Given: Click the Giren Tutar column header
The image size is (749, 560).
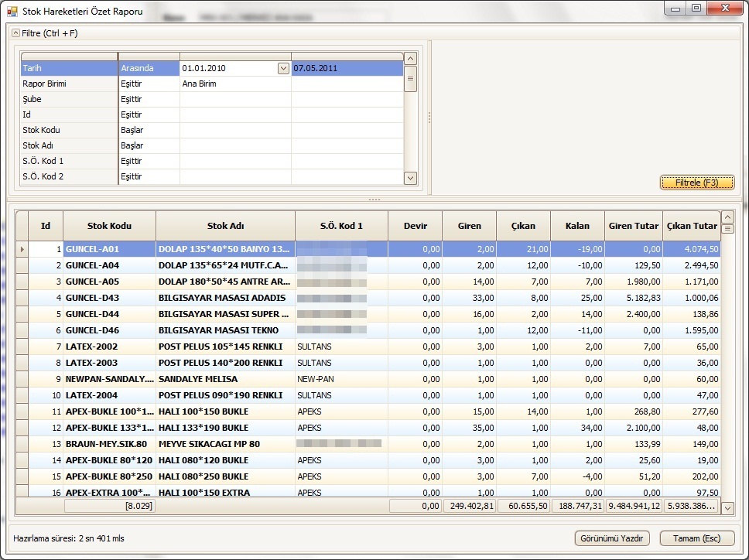Looking at the screenshot, I should coord(634,226).
